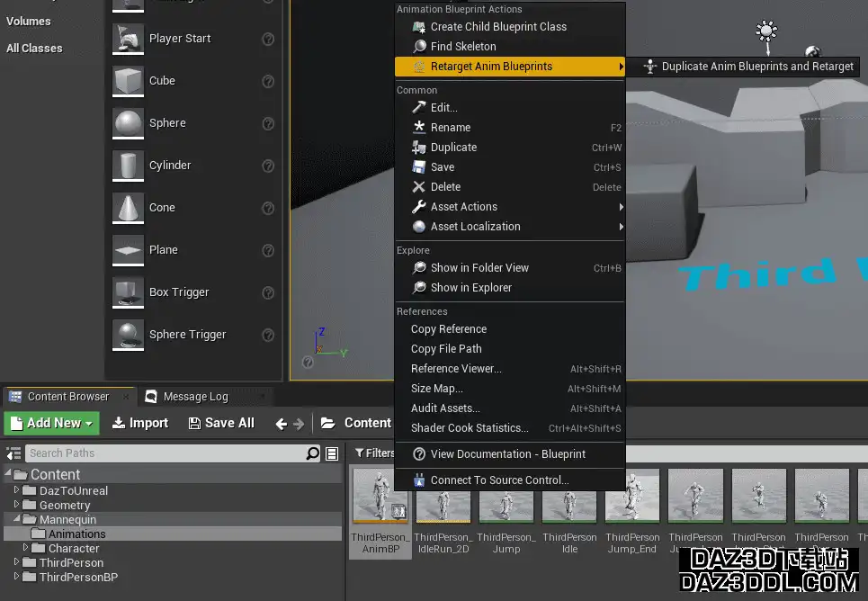Click the Cube shape thumbnail icon

(x=128, y=81)
